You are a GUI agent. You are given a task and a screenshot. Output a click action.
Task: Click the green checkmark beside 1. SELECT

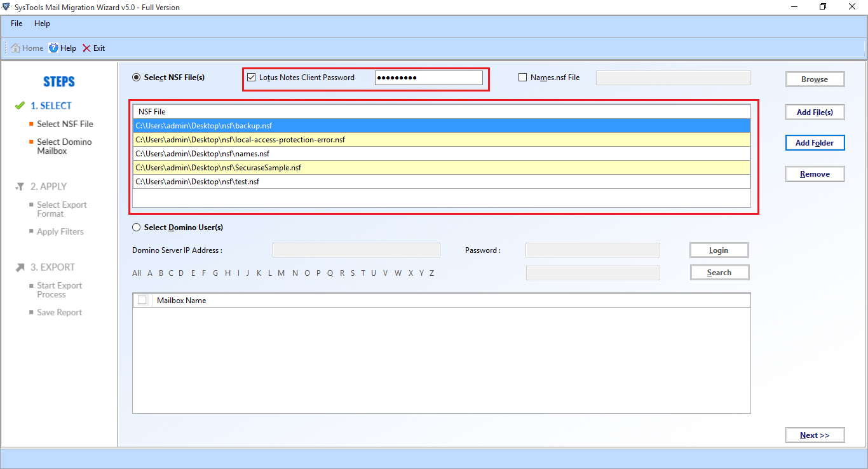20,105
